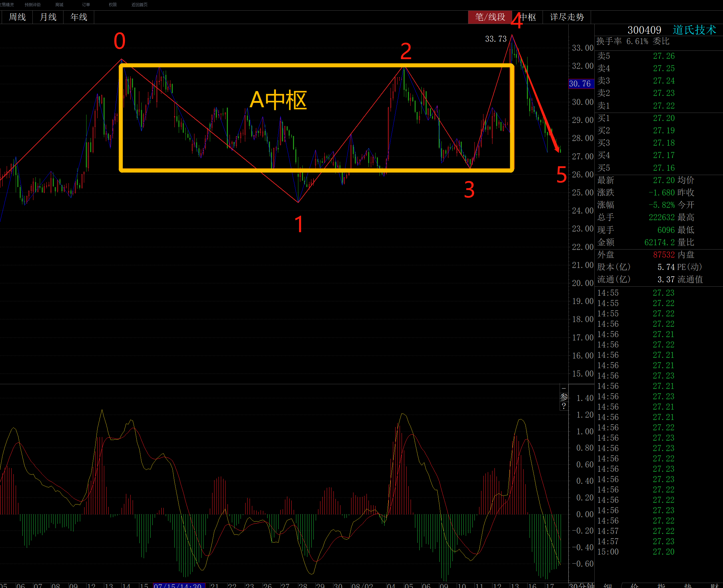Click the 涨跌 value -1.680
Viewport: 723px width, 588px height.
pos(662,193)
